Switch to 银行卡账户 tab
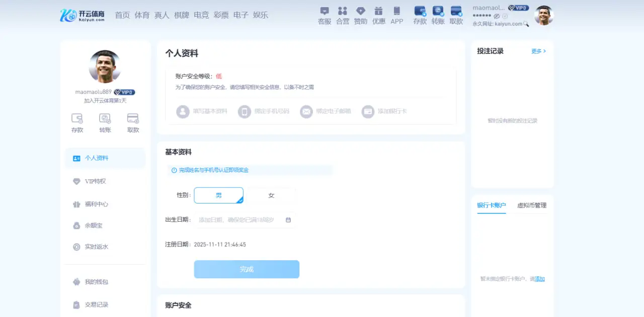 pyautogui.click(x=492, y=205)
